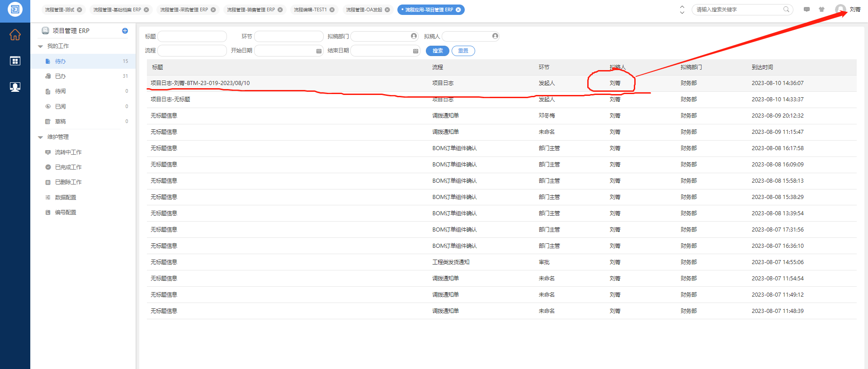Open 草稿 in the sidebar
This screenshot has height=369, width=868.
pyautogui.click(x=83, y=122)
